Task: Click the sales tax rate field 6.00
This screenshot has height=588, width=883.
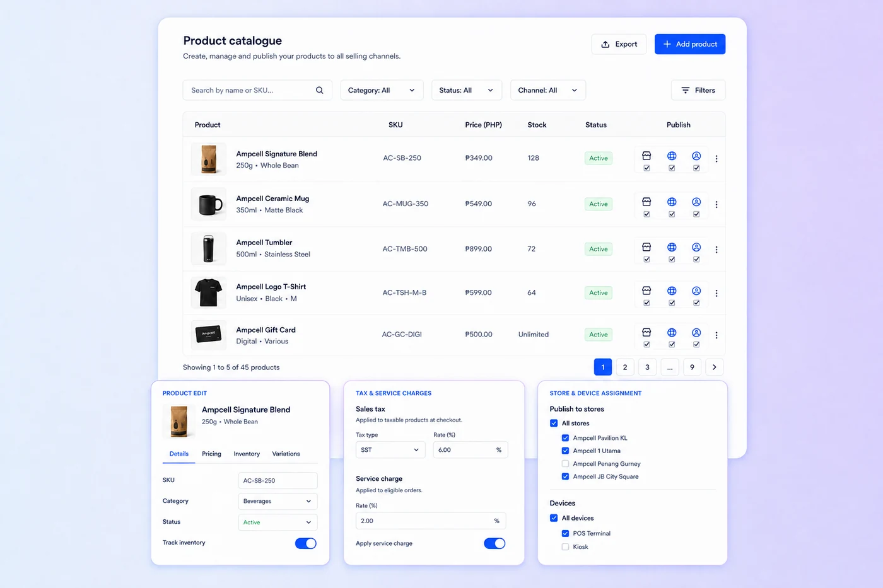Action: click(470, 450)
